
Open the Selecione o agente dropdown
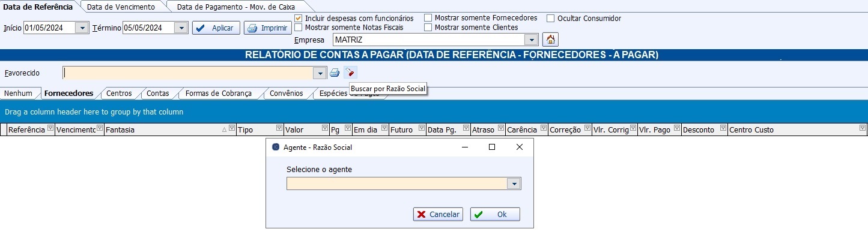(x=514, y=184)
